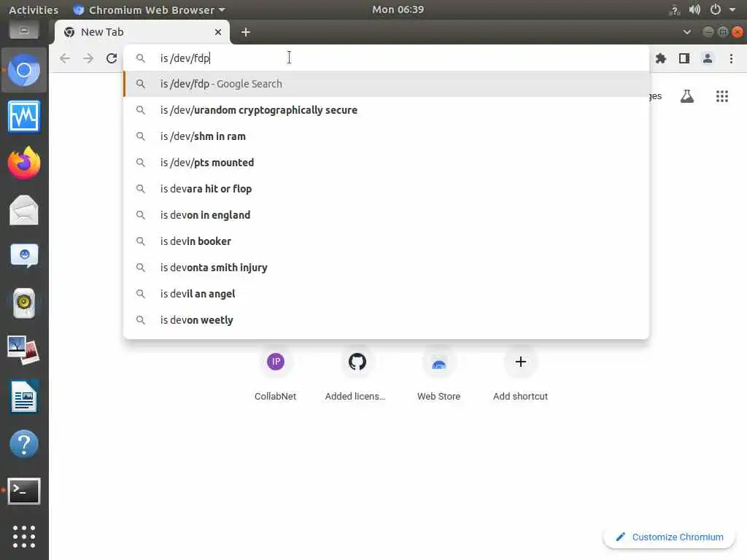Open Rhythmbox speaker icon in dock

tap(24, 303)
